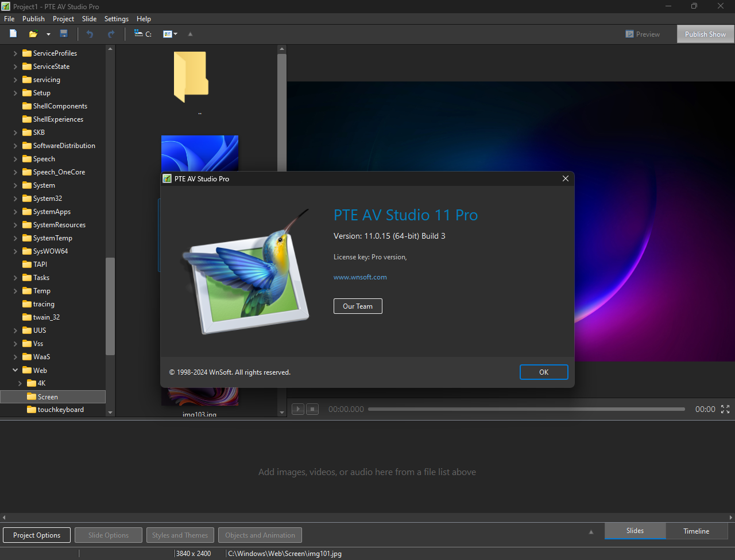Click the small up triangle in the toolbar
The image size is (735, 560).
tap(191, 34)
